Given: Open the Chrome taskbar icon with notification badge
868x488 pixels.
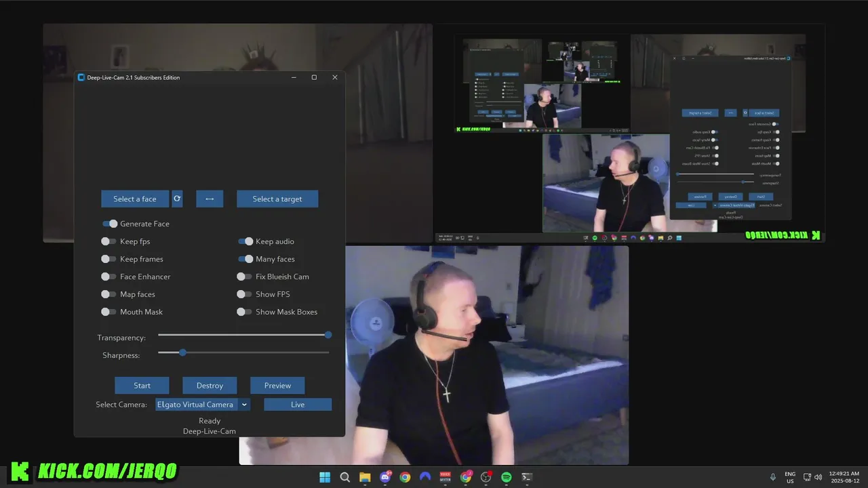Looking at the screenshot, I should (466, 477).
